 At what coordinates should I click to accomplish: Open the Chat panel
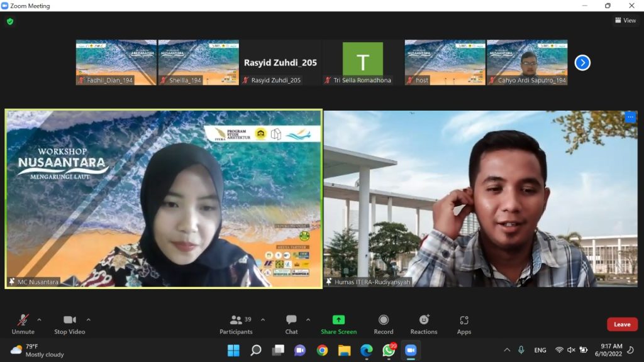[292, 324]
